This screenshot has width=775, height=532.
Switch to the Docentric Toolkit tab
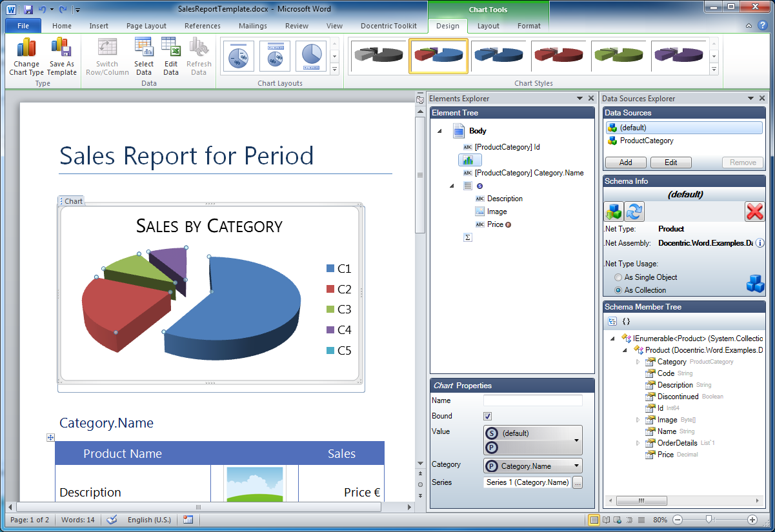(389, 26)
